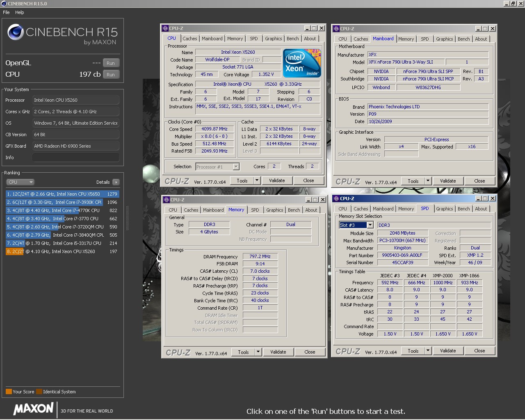This screenshot has height=420, width=525.
Task: Minimize the Cinebench main window
Action: (x=507, y=4)
